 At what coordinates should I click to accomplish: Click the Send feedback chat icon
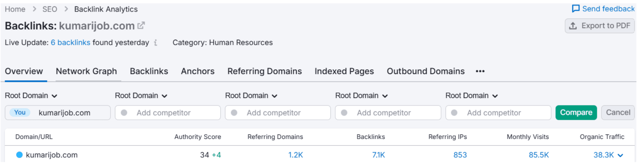click(576, 9)
